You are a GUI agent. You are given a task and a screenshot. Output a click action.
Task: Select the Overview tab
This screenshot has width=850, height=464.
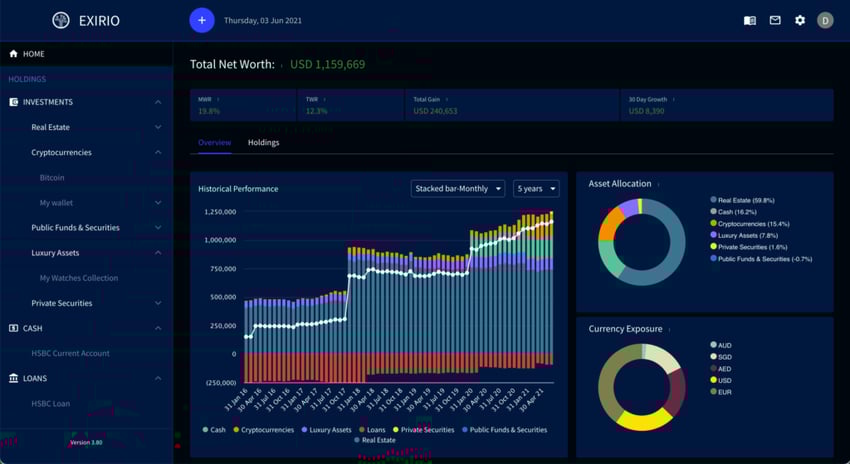coord(214,143)
